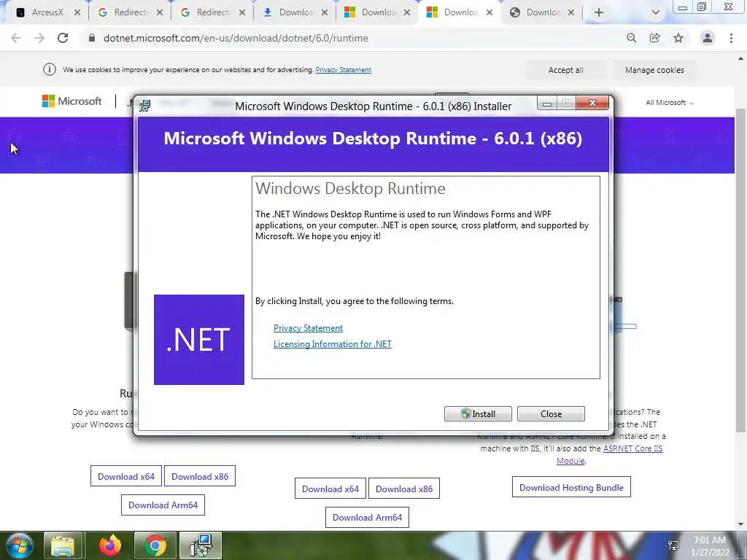747x560 pixels.
Task: Open the Windows Start menu
Action: pos(20,545)
